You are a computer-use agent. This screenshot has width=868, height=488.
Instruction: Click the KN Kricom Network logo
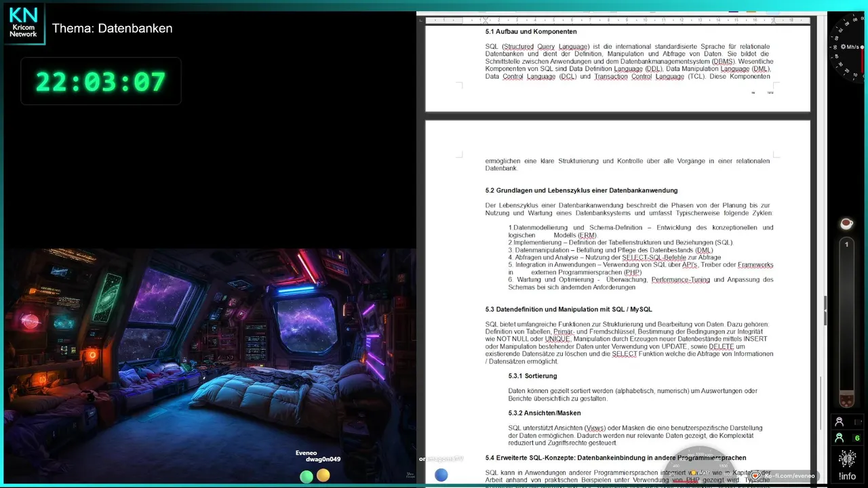click(24, 24)
